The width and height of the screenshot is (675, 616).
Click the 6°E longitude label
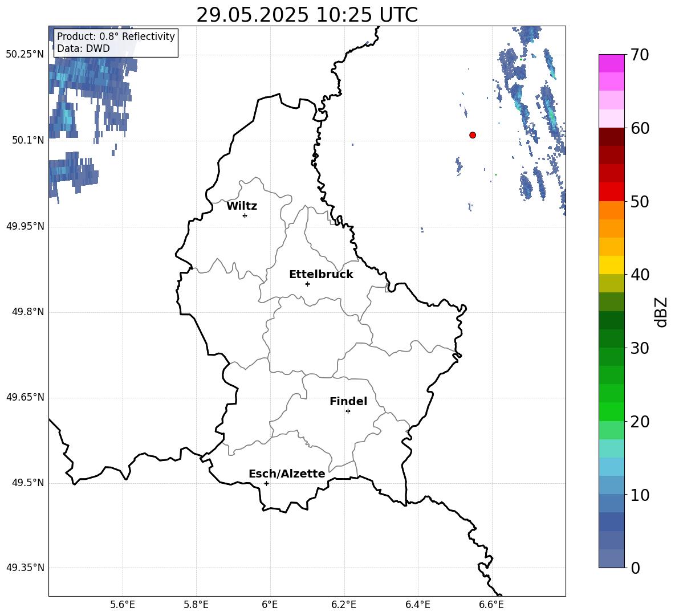point(270,605)
